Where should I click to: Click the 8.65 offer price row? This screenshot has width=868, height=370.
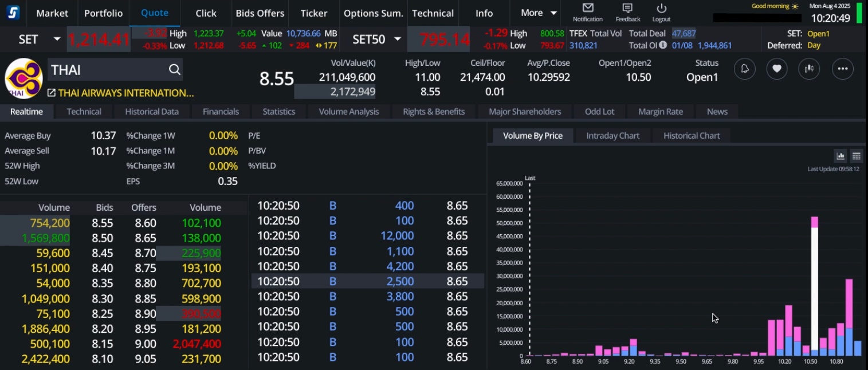click(x=145, y=238)
